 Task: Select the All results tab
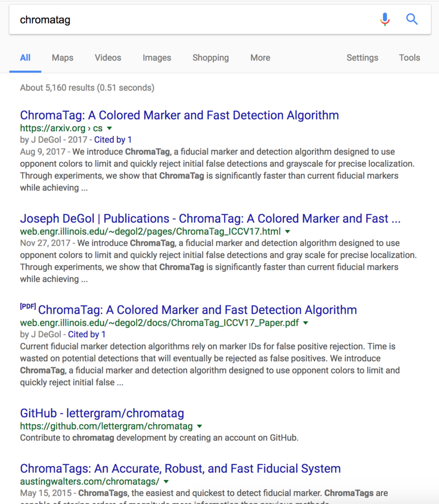(25, 58)
